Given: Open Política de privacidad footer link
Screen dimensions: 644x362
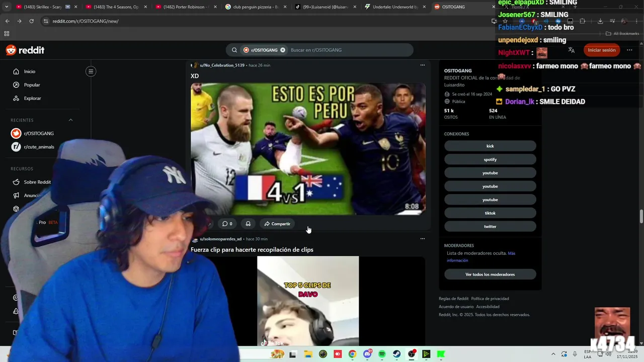Looking at the screenshot, I should point(490,299).
